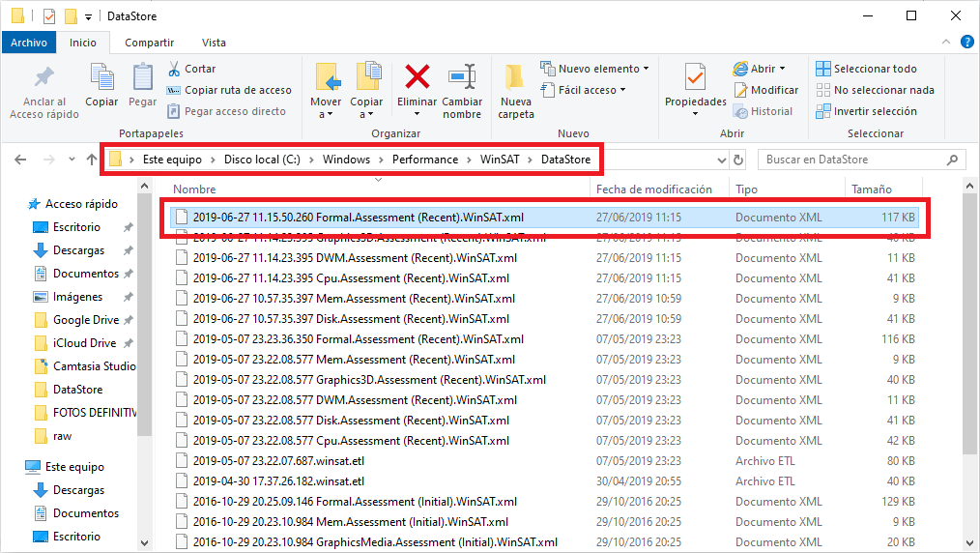Open the blue Help question mark icon
Screen dimensions: 980x553
pos(966,43)
